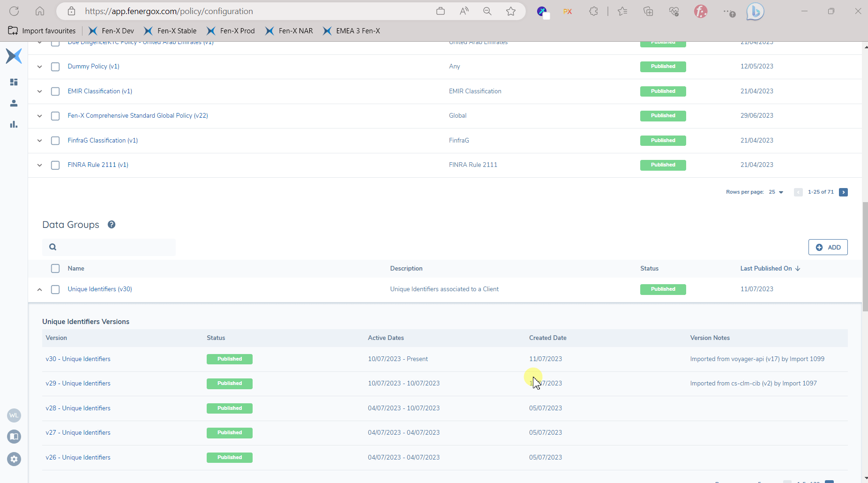
Task: Open the documentation book icon in sidebar
Action: pos(14,437)
